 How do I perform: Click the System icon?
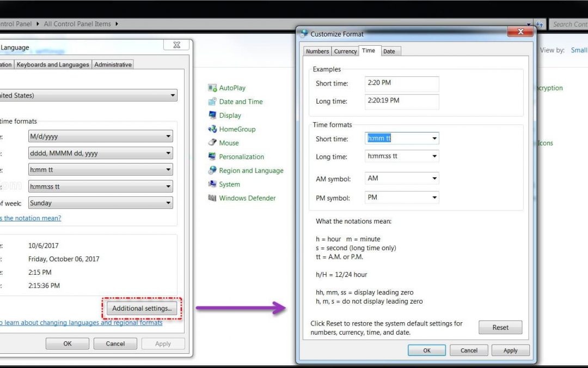click(x=212, y=184)
